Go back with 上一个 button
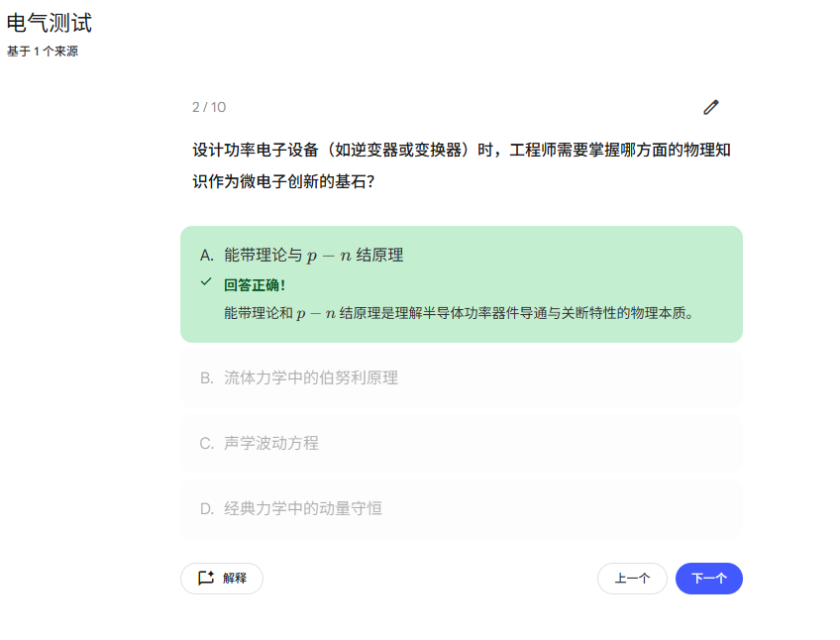Viewport: 840px width, 640px height. (x=632, y=579)
